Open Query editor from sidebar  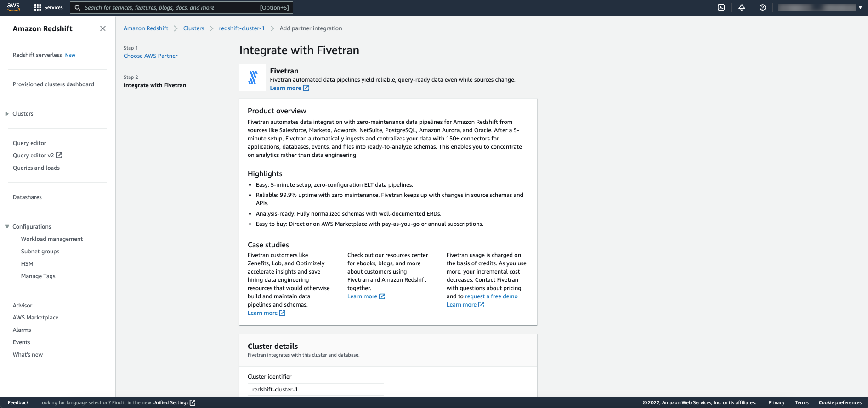pyautogui.click(x=29, y=143)
